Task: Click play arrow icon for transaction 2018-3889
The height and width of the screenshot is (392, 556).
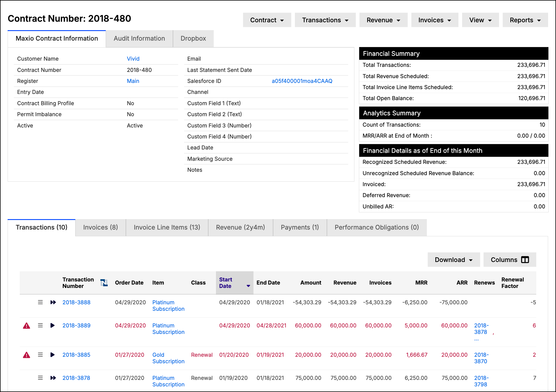Action: (52, 325)
